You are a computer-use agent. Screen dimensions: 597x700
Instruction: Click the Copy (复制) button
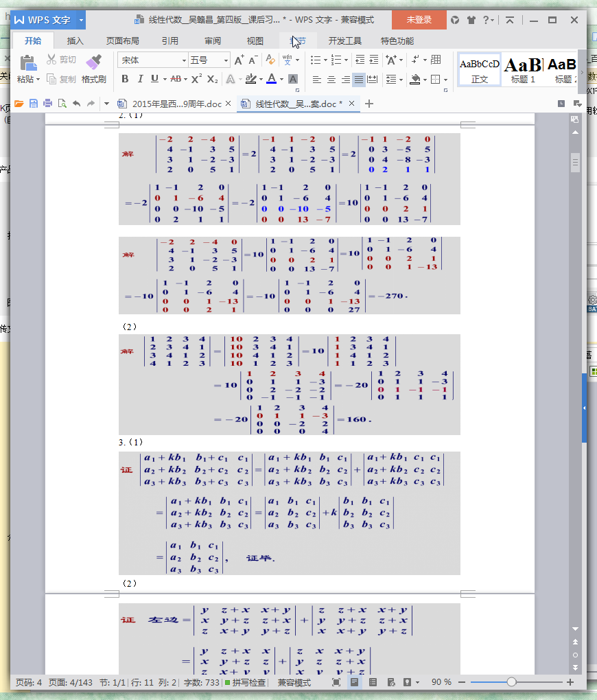pyautogui.click(x=61, y=80)
